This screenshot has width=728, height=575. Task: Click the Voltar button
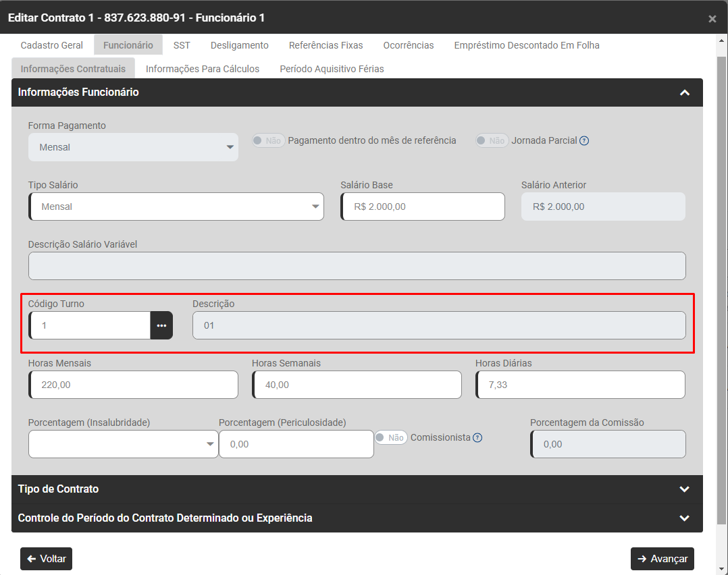[46, 559]
